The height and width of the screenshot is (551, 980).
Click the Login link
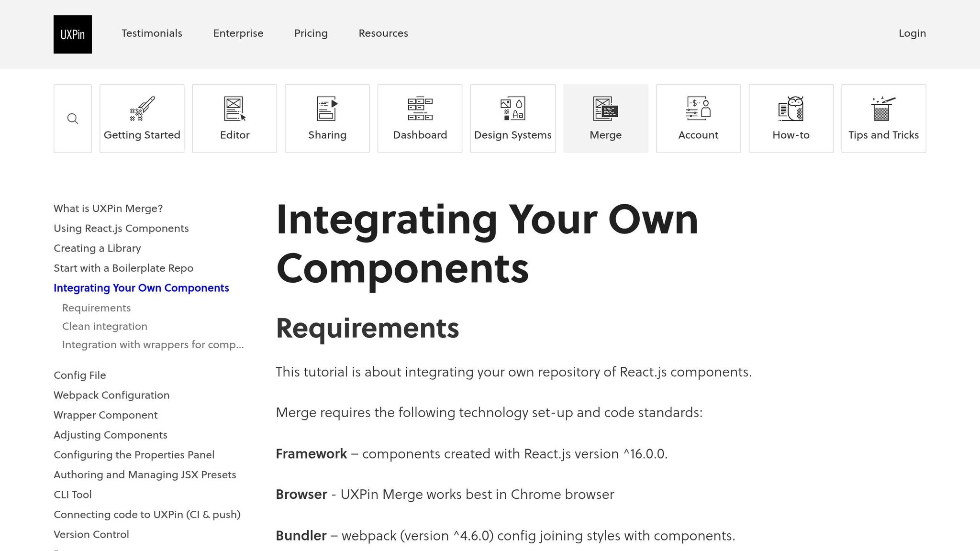912,33
